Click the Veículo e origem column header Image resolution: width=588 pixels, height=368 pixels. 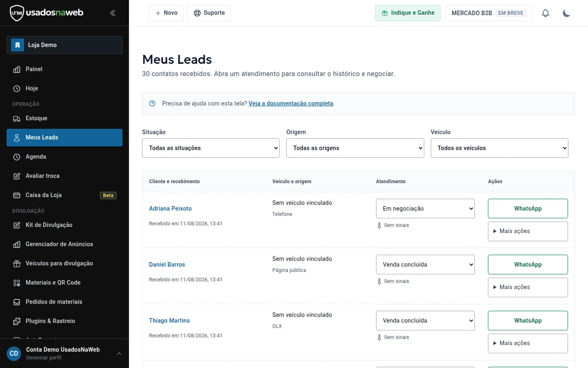pyautogui.click(x=292, y=182)
